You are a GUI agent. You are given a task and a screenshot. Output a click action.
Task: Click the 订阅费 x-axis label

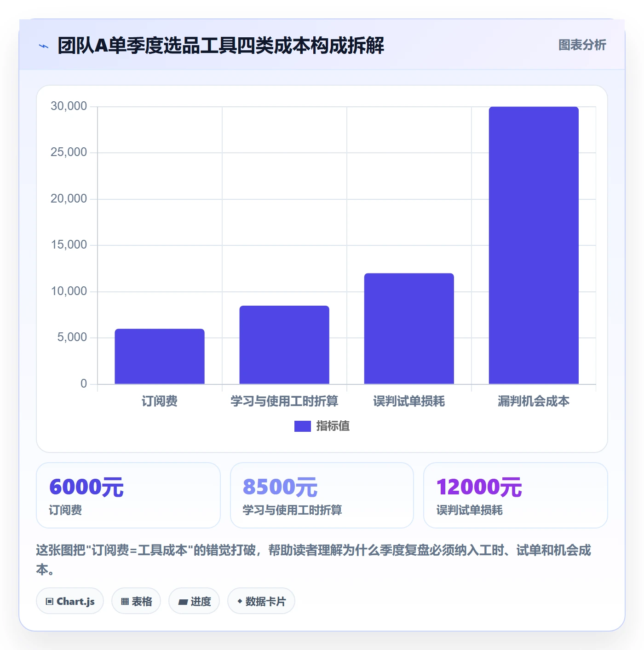tap(160, 401)
